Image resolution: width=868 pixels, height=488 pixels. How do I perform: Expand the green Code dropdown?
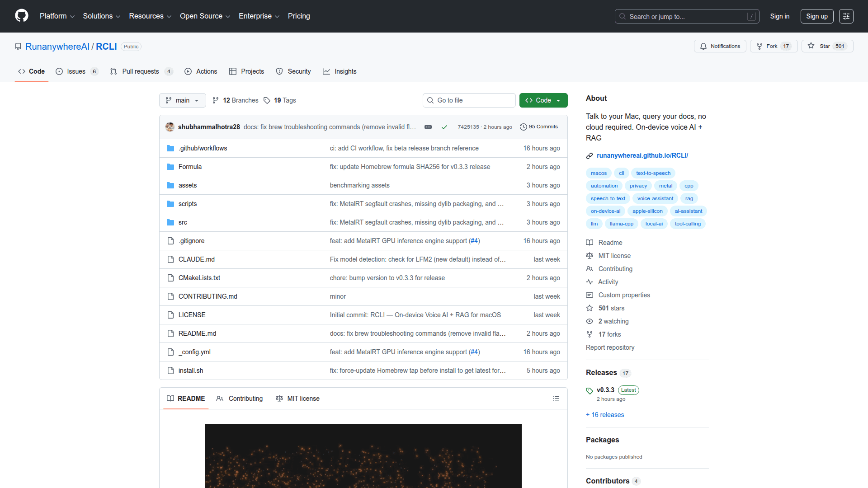pyautogui.click(x=543, y=100)
